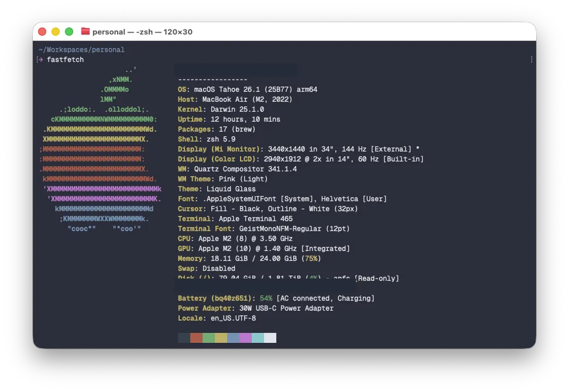Click the green color block in palette

(208, 338)
